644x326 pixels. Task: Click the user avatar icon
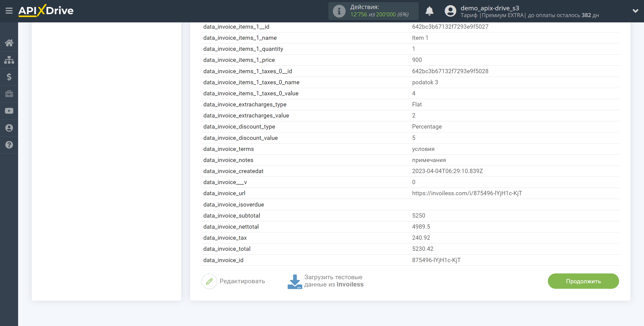450,11
